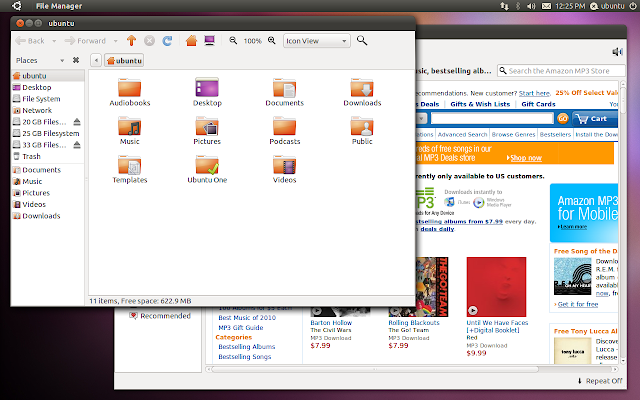Open the Desktop folder in icon view
Screen dimensions: 640x400
click(x=207, y=87)
